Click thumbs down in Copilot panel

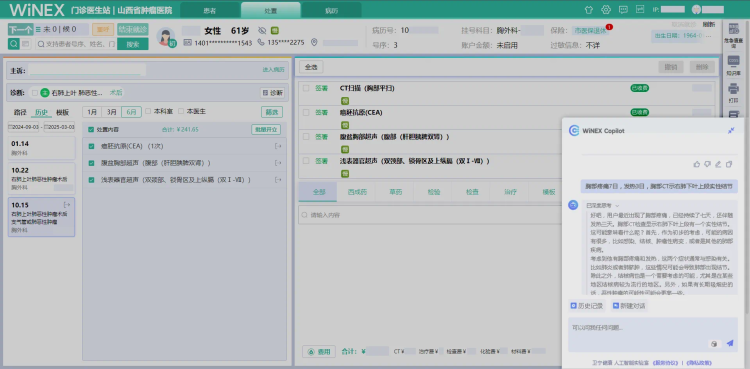pyautogui.click(x=707, y=164)
